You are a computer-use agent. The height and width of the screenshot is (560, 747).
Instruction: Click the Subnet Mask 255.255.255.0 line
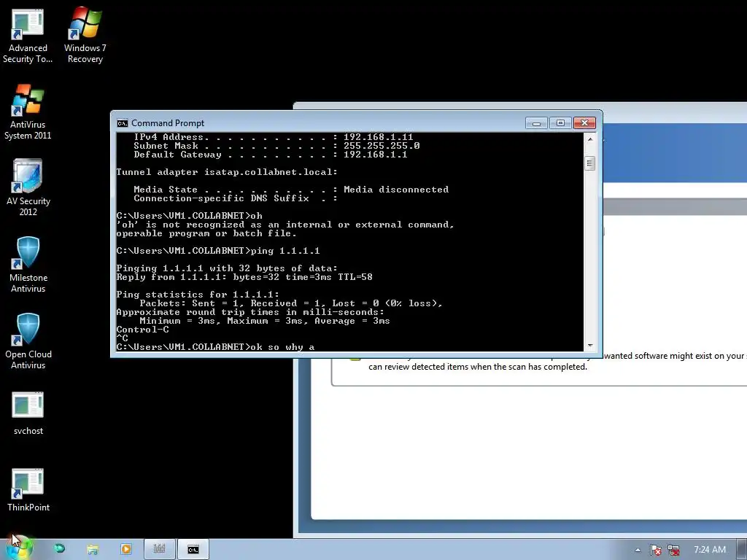pyautogui.click(x=276, y=146)
